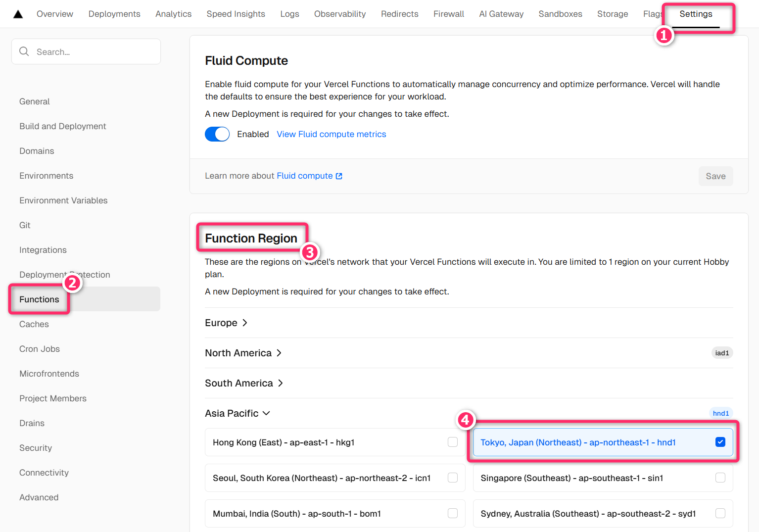Switch to the Speed Insights tab
This screenshot has width=759, height=532.
click(236, 14)
